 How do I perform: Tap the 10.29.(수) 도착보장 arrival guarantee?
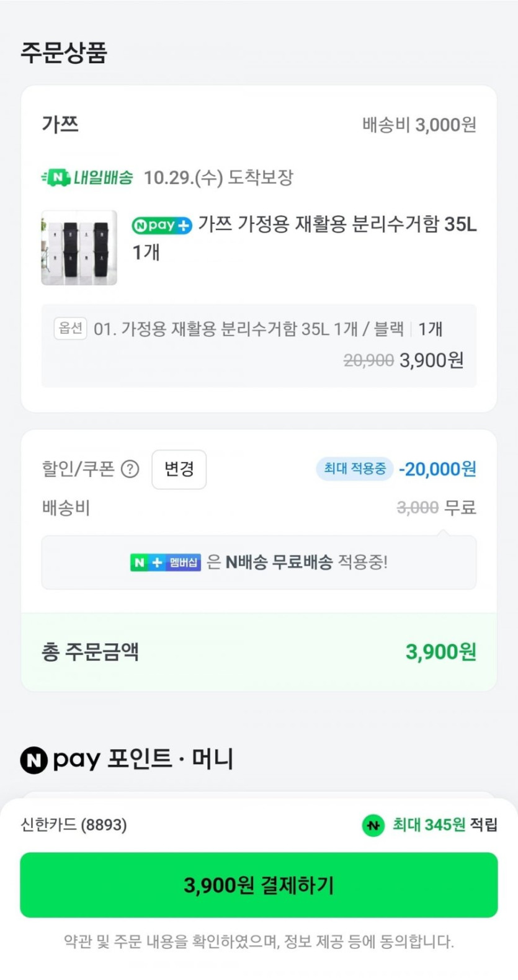coord(218,178)
